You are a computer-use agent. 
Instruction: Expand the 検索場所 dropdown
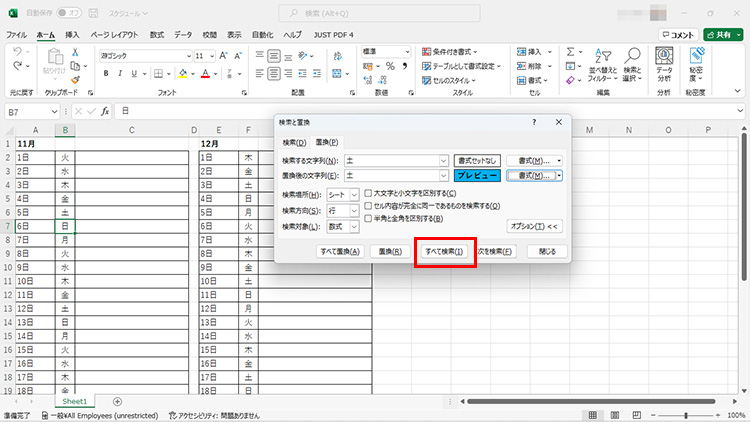click(354, 194)
